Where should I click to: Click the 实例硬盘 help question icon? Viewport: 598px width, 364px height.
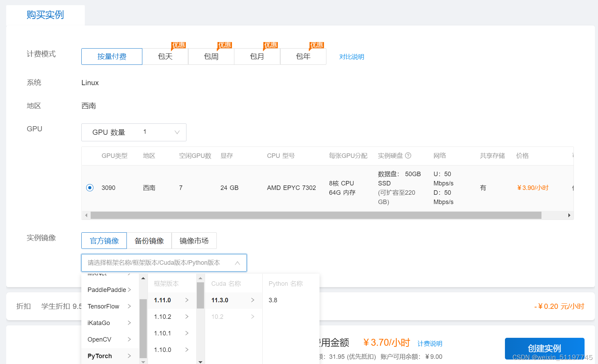[408, 155]
